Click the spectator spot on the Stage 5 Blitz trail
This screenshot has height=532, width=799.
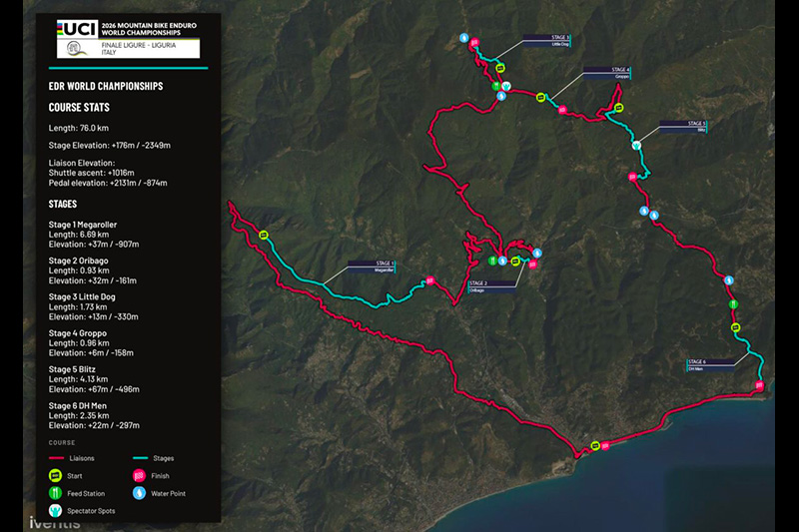[636, 146]
